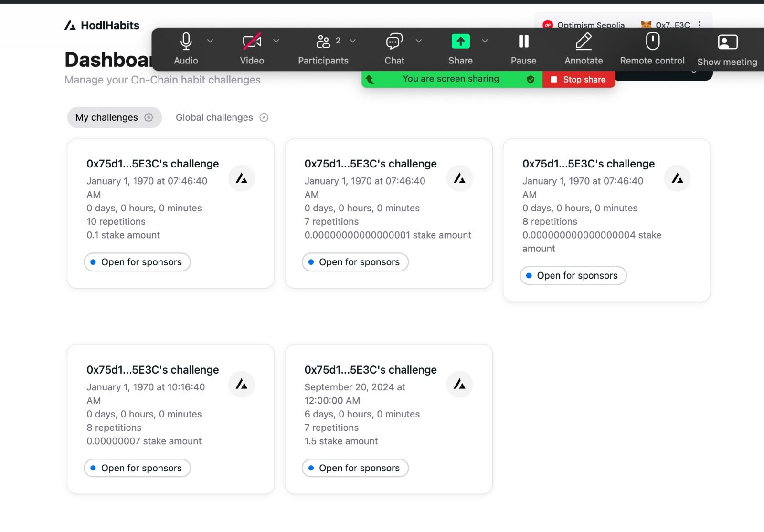
Task: Expand participants options chevron
Action: point(353,41)
